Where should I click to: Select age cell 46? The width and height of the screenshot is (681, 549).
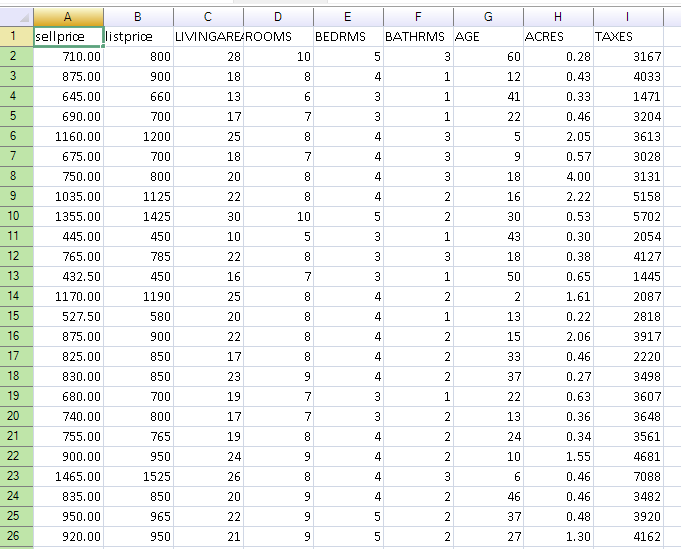click(488, 496)
